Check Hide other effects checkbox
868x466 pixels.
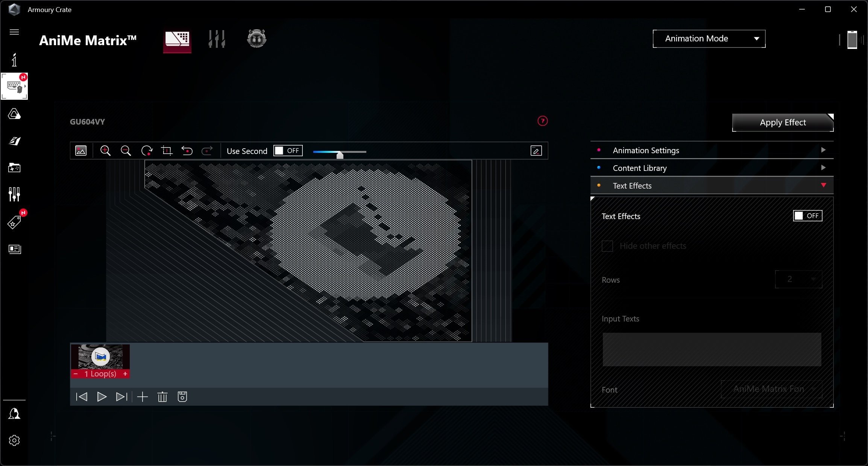(607, 246)
